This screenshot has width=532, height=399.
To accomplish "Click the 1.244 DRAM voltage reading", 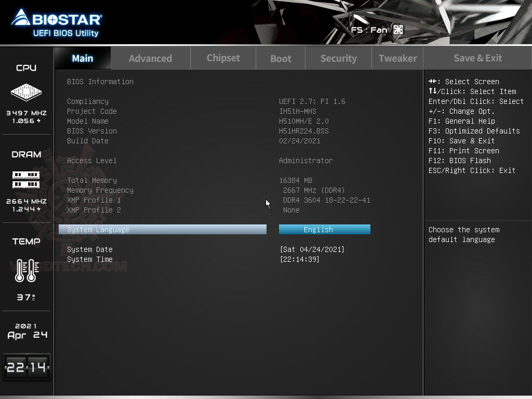I will (26, 209).
